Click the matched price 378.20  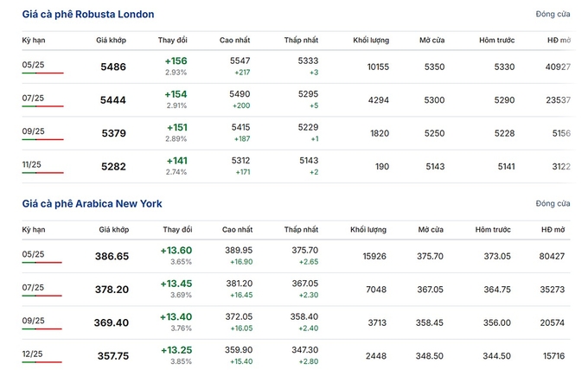(x=112, y=290)
